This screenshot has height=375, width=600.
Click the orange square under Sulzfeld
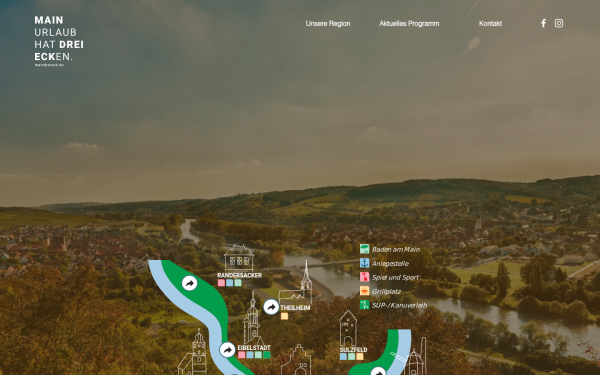[360, 357]
